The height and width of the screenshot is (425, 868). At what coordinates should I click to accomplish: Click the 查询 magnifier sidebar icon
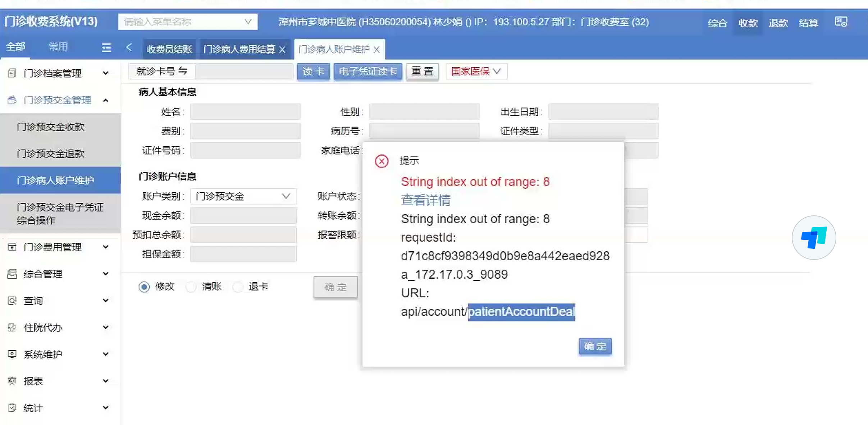pos(12,301)
